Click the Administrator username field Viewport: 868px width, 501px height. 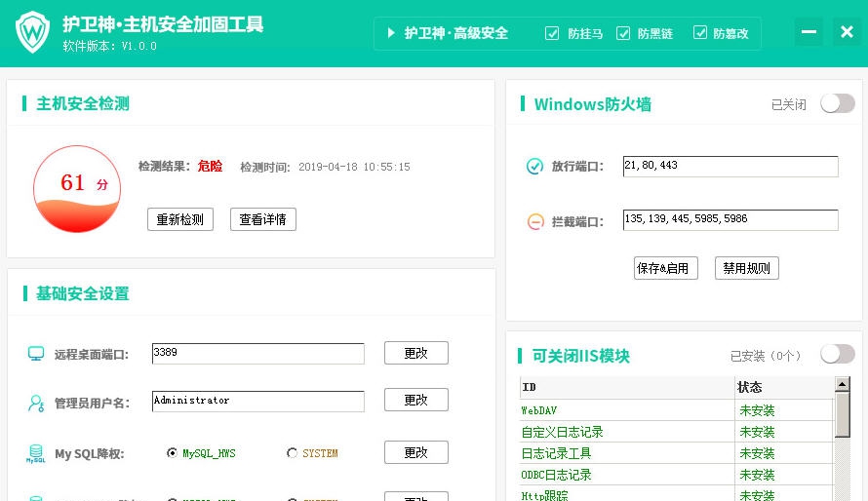click(x=258, y=402)
